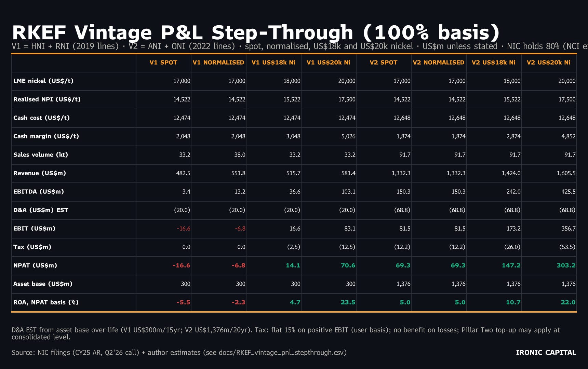Select the 23.5 ROA value
The height and width of the screenshot is (369, 588).
point(348,302)
